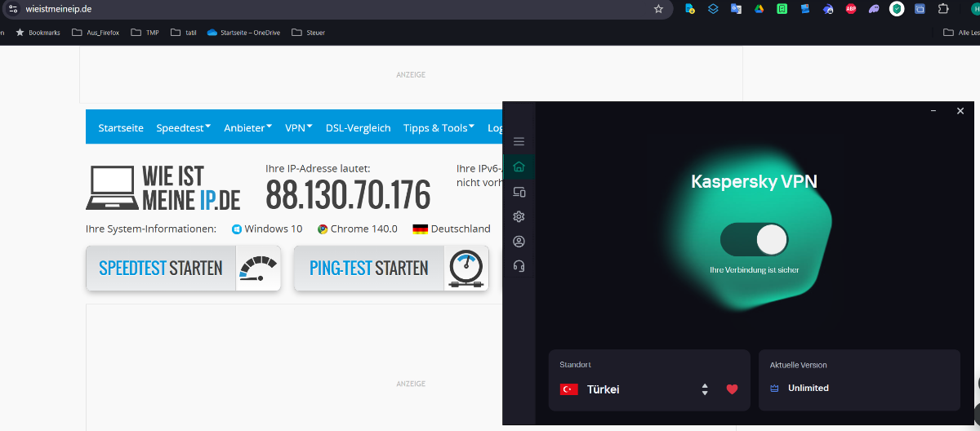Viewport: 980px width, 431px height.
Task: Close the Kaspersky VPN window
Action: 960,111
